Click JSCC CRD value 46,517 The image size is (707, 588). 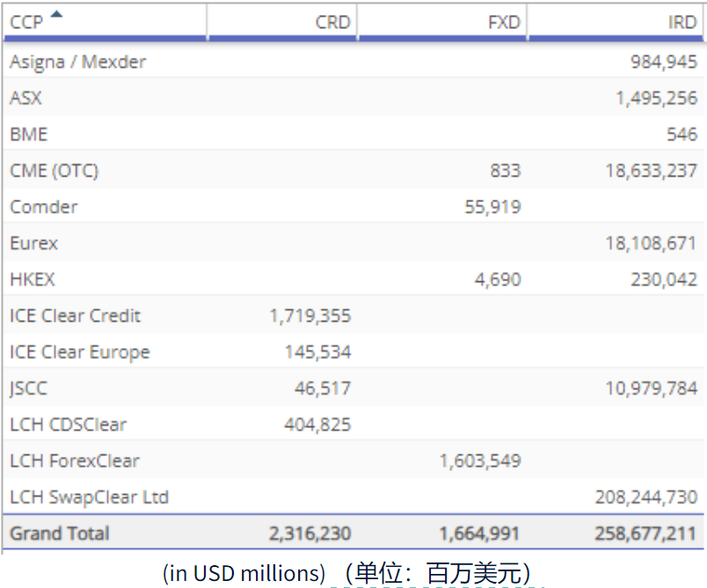point(323,388)
